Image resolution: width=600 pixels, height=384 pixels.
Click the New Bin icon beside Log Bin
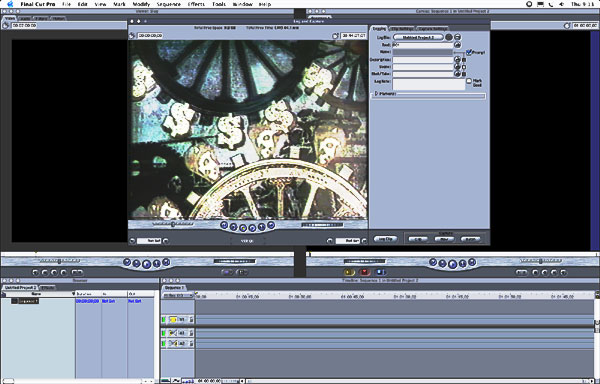[457, 37]
